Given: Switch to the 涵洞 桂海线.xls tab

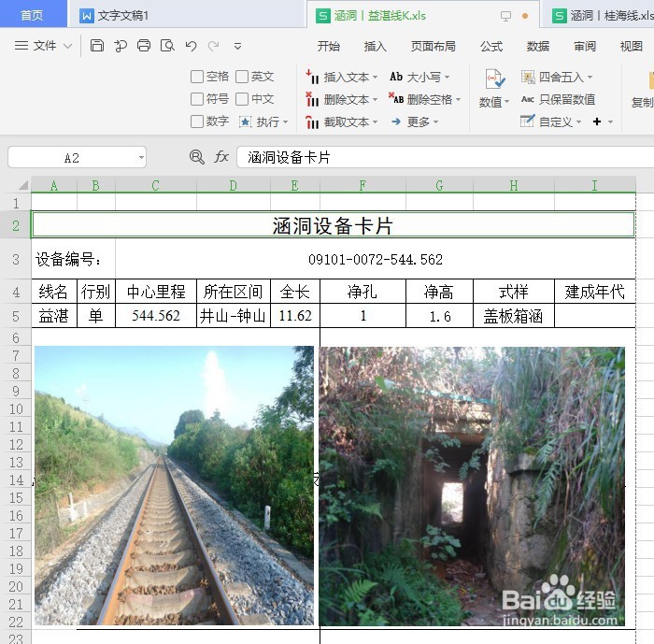Looking at the screenshot, I should 597,16.
